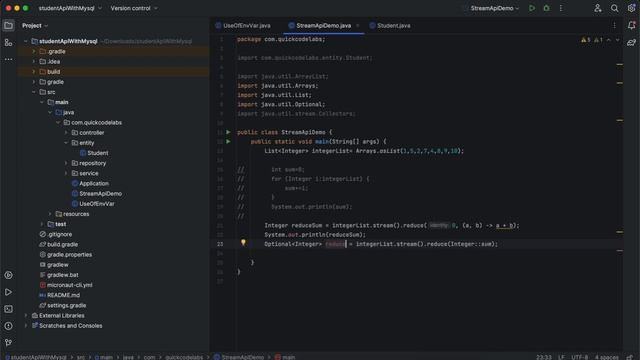
Task: Jump to previous highlighted problem arrow
Action: coord(609,40)
